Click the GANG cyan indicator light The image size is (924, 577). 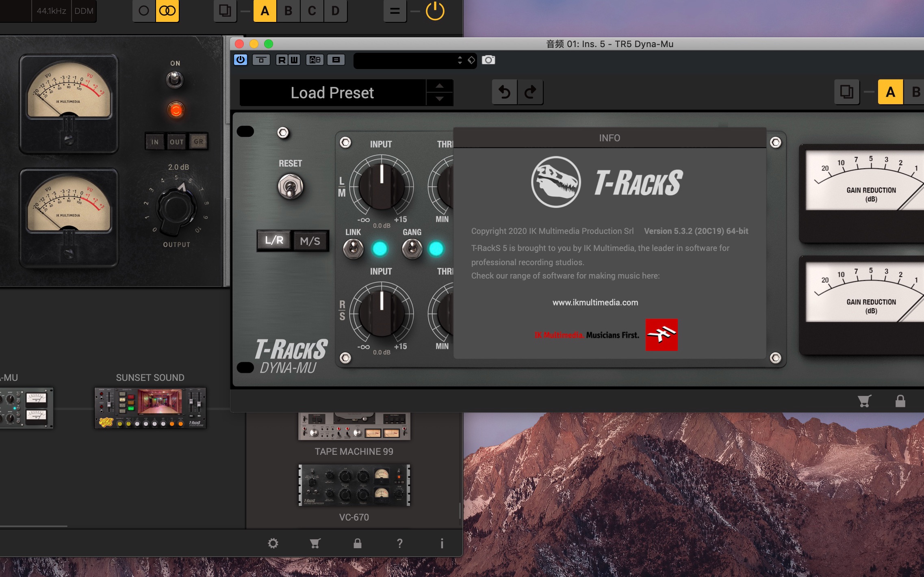[x=436, y=249]
